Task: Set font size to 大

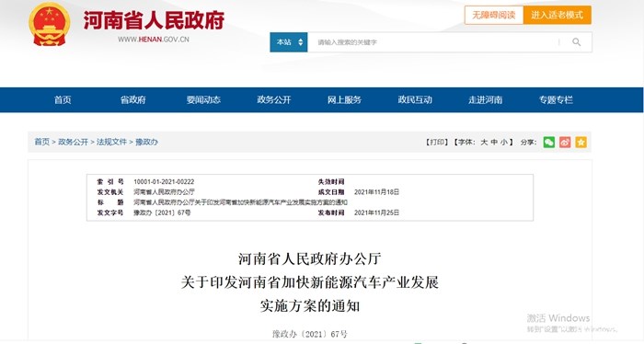Action: pos(484,142)
